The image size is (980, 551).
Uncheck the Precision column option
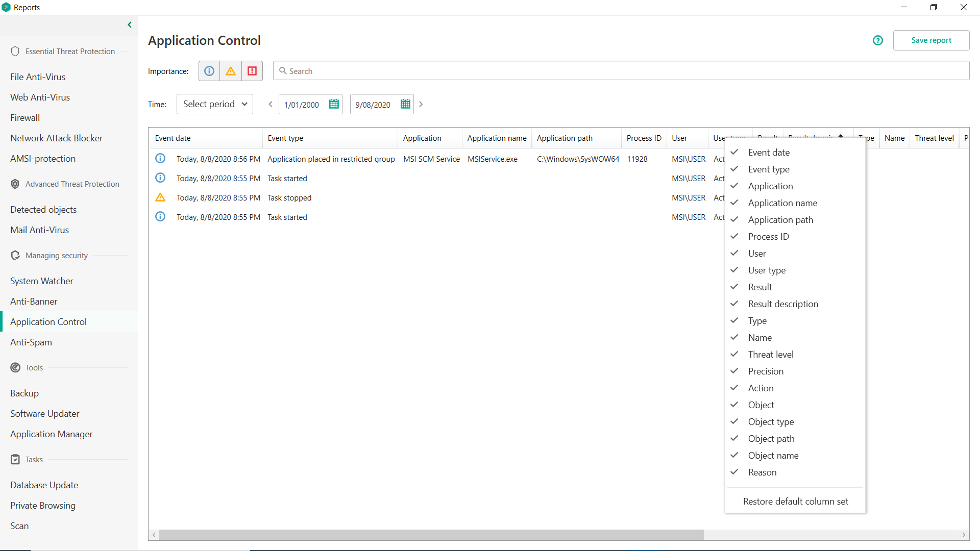click(x=795, y=371)
